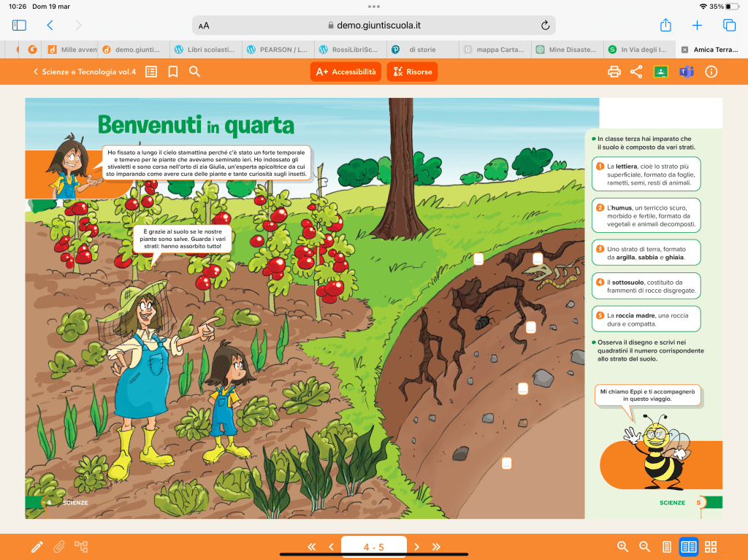
Task: Go to the next page arrow
Action: pyautogui.click(x=416, y=546)
